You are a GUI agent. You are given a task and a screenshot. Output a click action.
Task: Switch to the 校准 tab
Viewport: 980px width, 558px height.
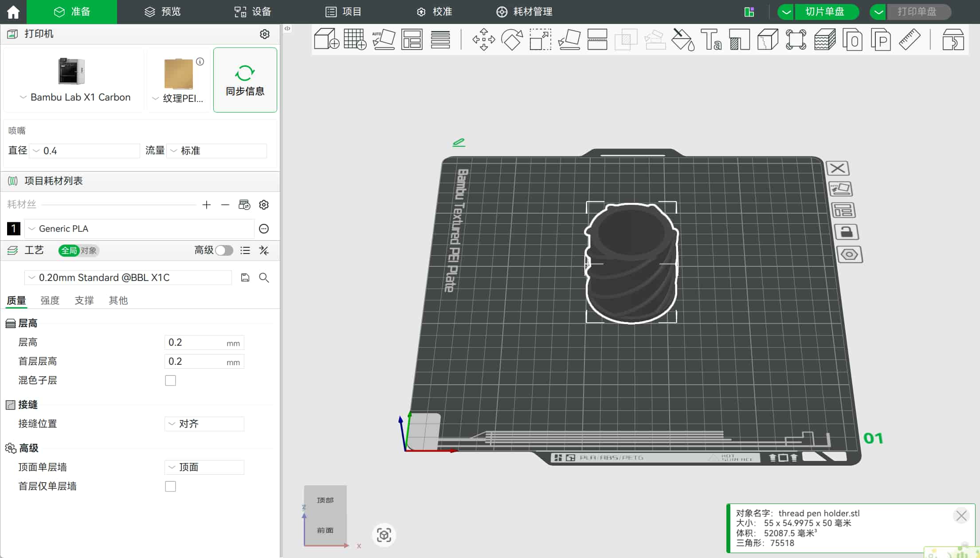434,12
